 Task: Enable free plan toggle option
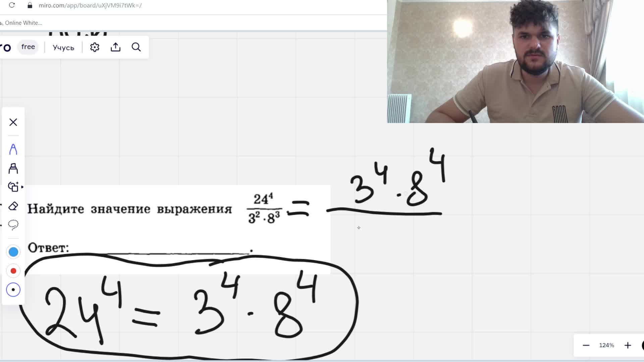(x=28, y=47)
